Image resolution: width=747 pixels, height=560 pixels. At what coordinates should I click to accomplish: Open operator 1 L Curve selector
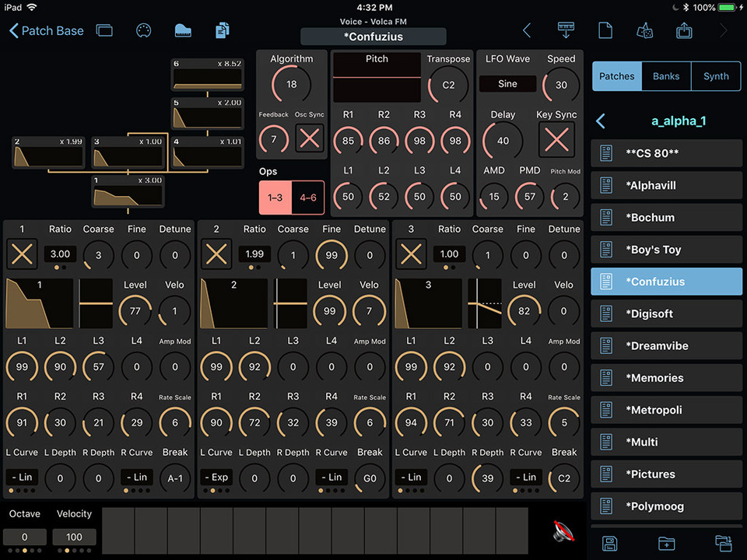pyautogui.click(x=22, y=477)
